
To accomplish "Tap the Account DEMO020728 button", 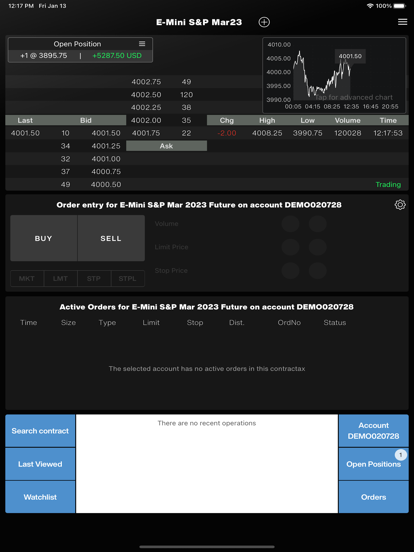I will click(x=374, y=431).
